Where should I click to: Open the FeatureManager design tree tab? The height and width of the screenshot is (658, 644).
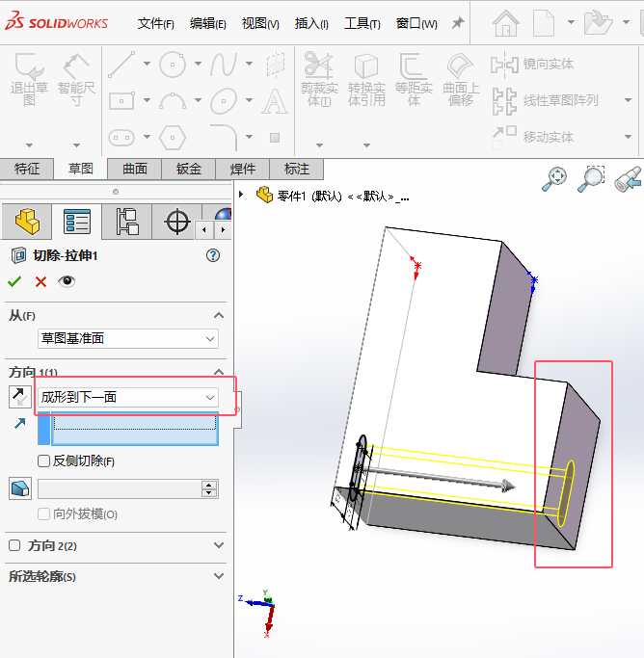click(27, 222)
